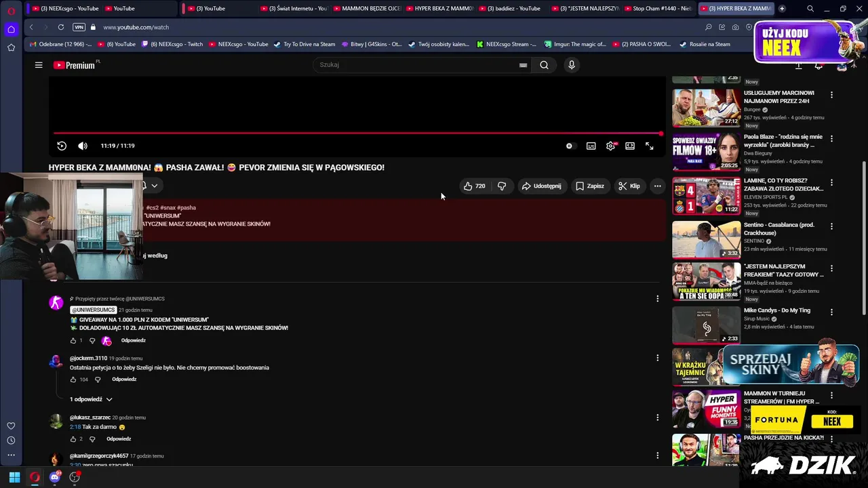Open video 'USŁUGUJEMY MARCINOWI NAJMANOWI PRZEZ 24H'
This screenshot has height=488, width=868.
click(x=778, y=97)
